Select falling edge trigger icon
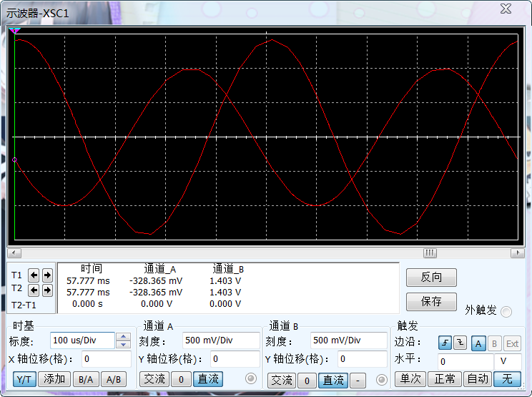The height and width of the screenshot is (397, 532). [460, 343]
